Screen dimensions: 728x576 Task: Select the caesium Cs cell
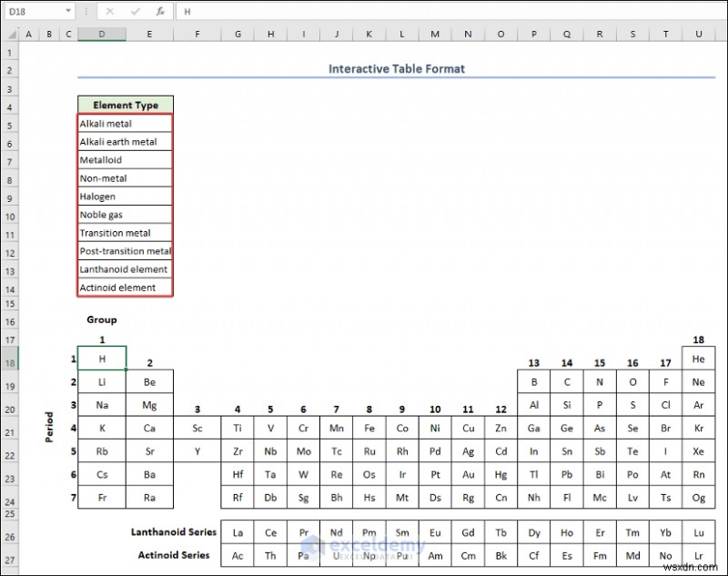(102, 474)
